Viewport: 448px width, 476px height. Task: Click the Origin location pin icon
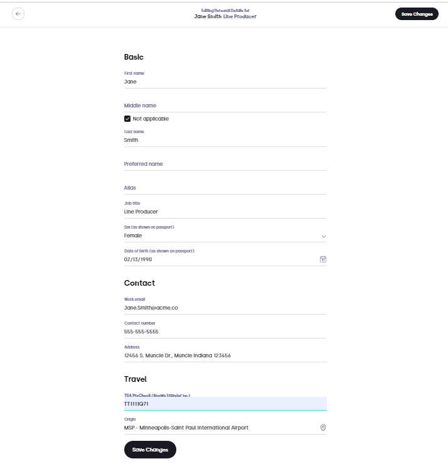323,428
